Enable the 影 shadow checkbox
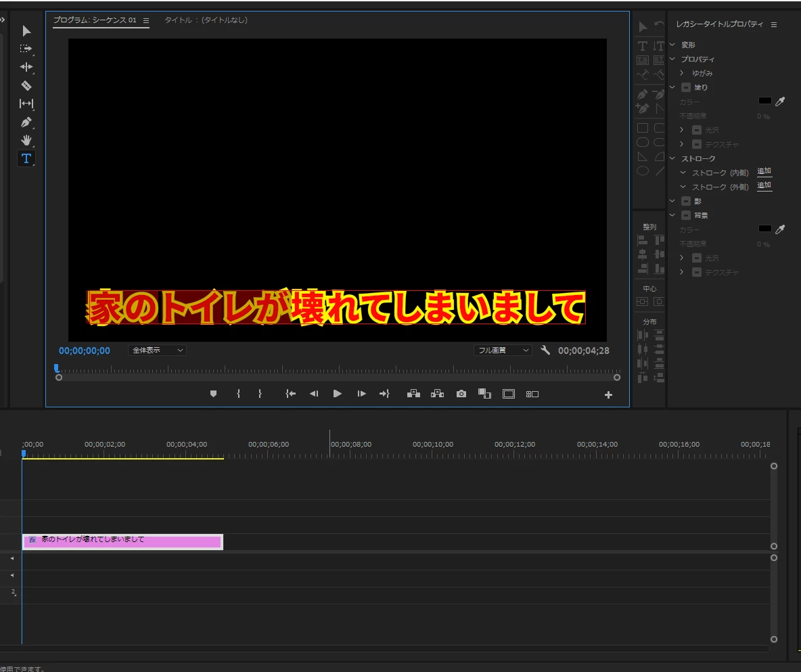The width and height of the screenshot is (801, 672). [686, 202]
